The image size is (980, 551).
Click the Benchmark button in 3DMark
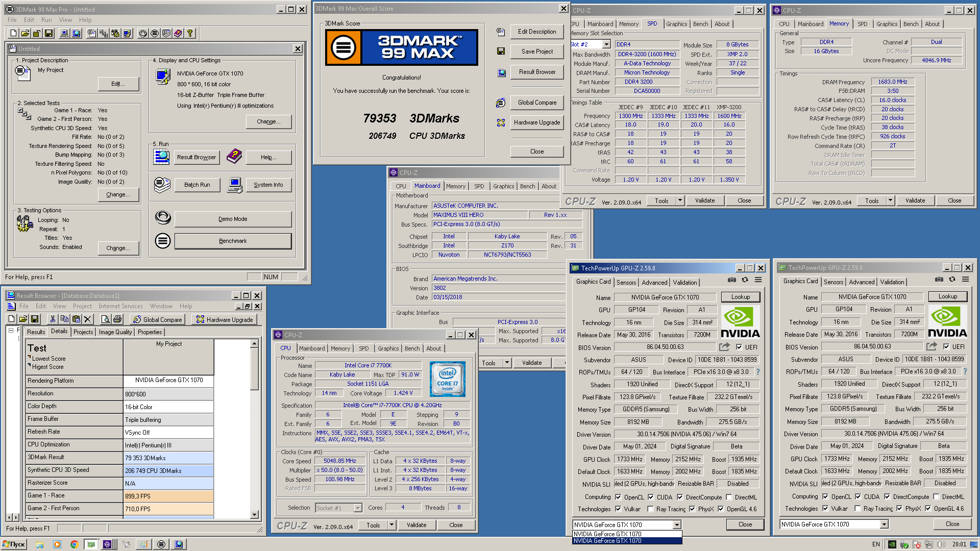coord(233,241)
